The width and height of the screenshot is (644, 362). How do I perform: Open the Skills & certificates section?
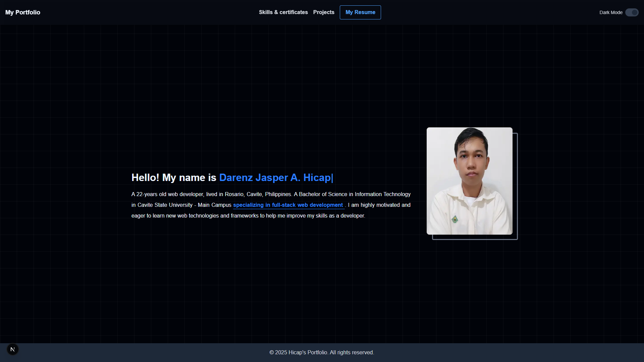[x=283, y=12]
